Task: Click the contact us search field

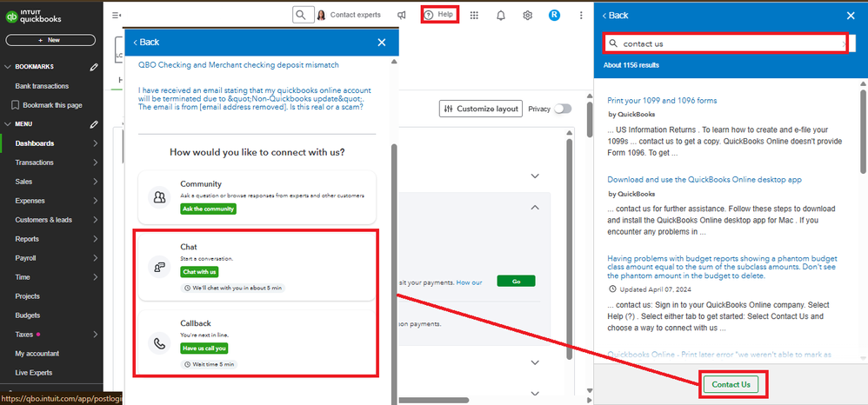Action: click(x=725, y=43)
